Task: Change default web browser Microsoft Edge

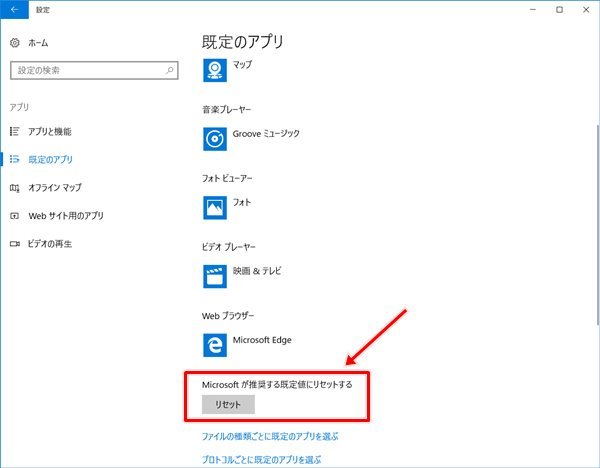Action: pos(248,345)
